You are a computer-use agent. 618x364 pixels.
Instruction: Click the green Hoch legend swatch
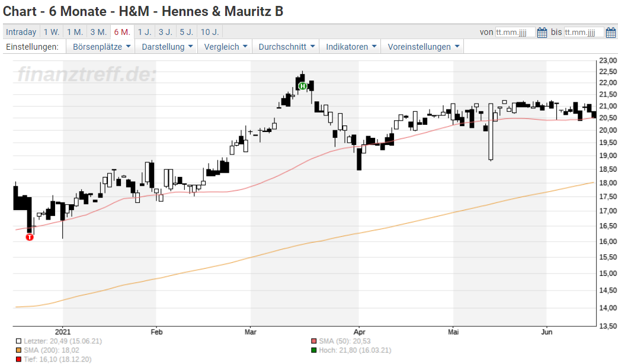click(x=313, y=350)
